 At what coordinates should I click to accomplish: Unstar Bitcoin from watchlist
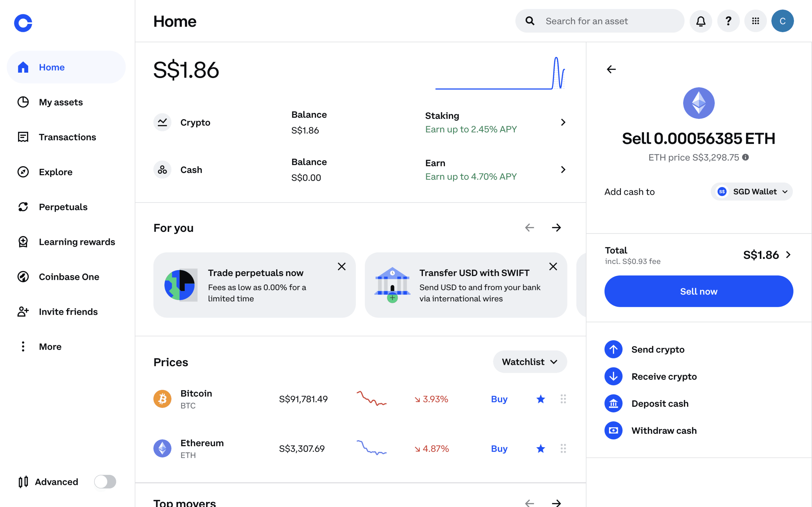pos(541,399)
